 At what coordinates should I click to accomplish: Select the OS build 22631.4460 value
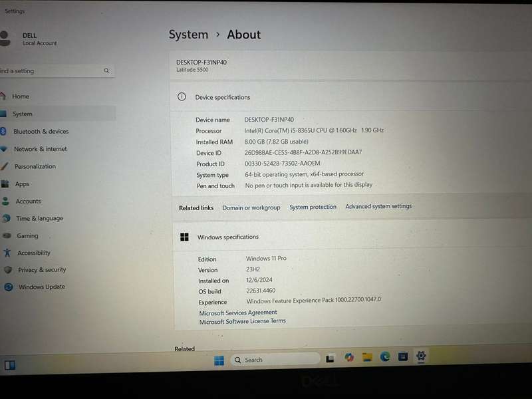click(x=261, y=291)
